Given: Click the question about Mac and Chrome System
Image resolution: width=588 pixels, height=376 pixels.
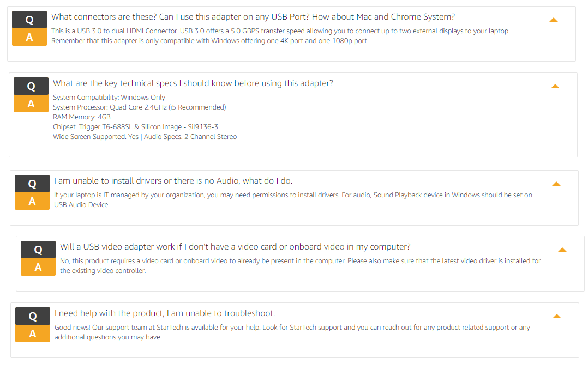Looking at the screenshot, I should click(x=253, y=17).
